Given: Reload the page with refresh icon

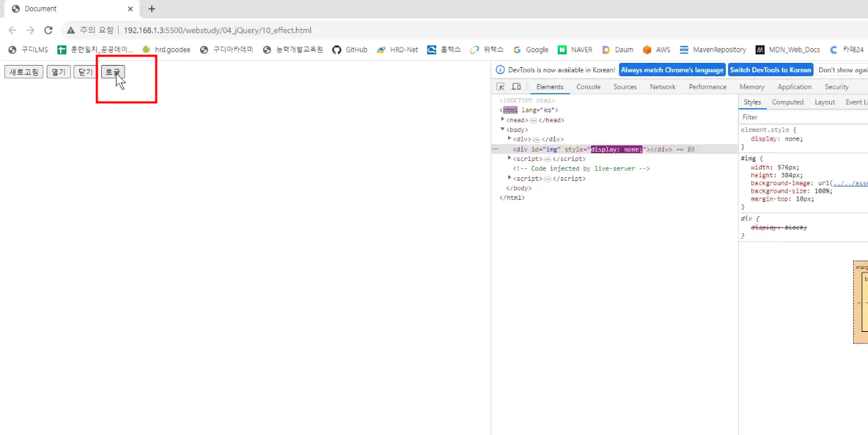Looking at the screenshot, I should tap(48, 30).
